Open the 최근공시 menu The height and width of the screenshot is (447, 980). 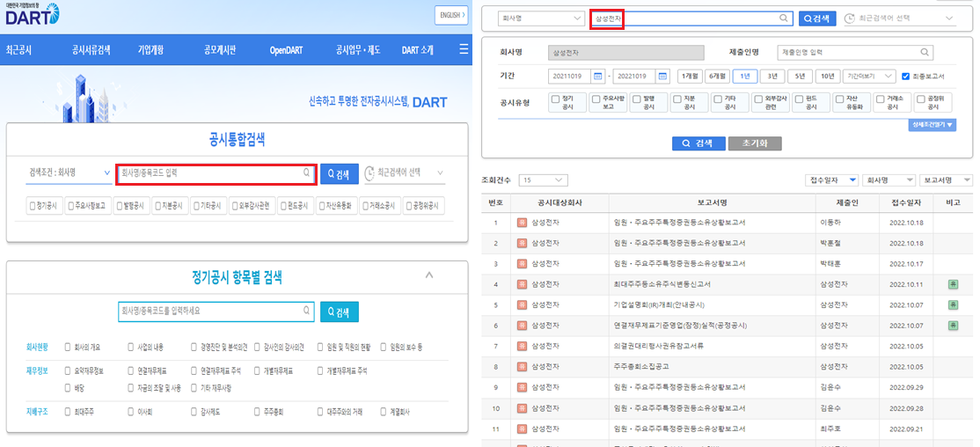18,50
